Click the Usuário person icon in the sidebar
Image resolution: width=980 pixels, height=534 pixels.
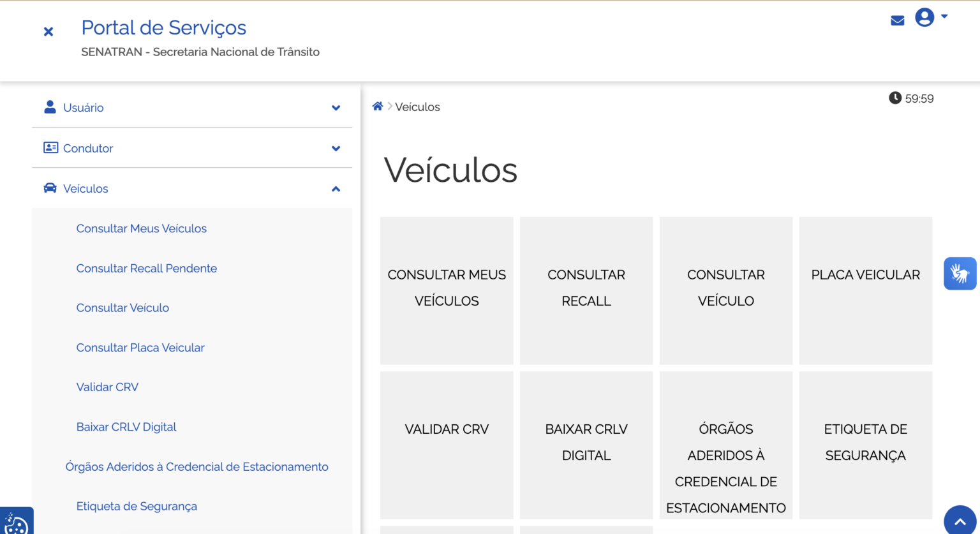coord(50,107)
